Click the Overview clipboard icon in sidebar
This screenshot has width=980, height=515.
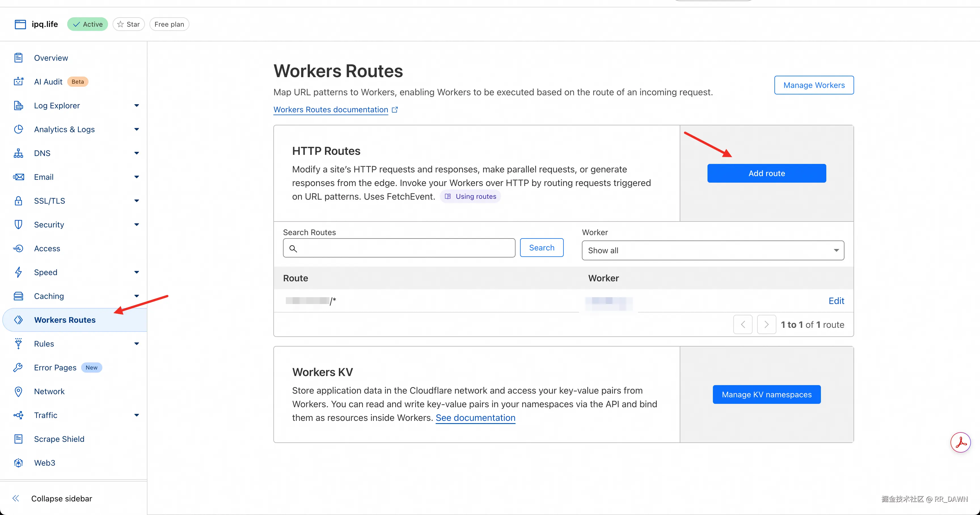tap(18, 58)
